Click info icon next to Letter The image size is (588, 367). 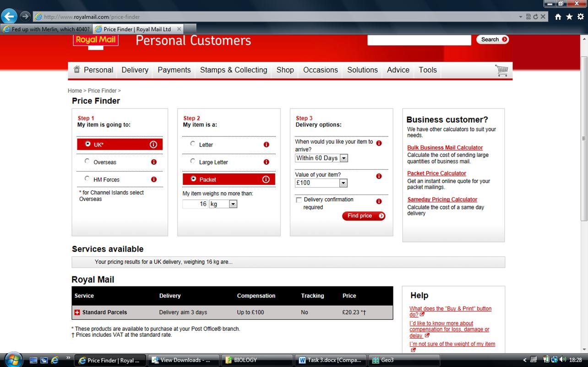pyautogui.click(x=266, y=145)
